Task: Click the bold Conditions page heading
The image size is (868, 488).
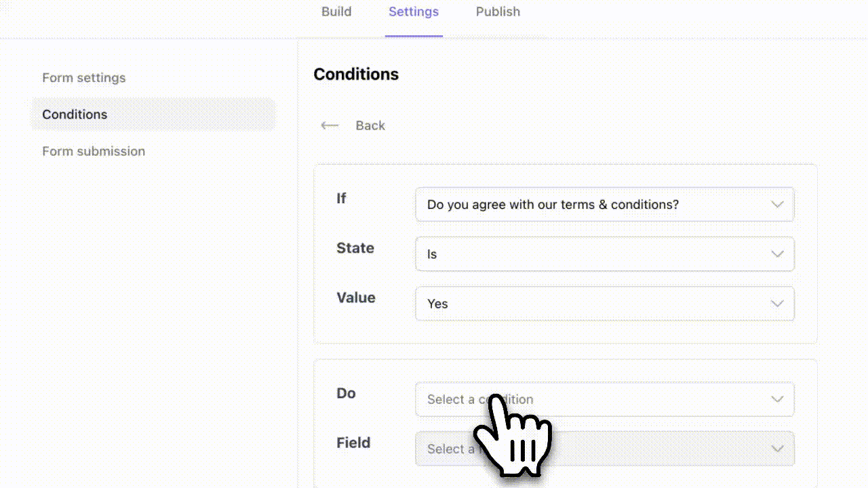Action: pos(356,75)
